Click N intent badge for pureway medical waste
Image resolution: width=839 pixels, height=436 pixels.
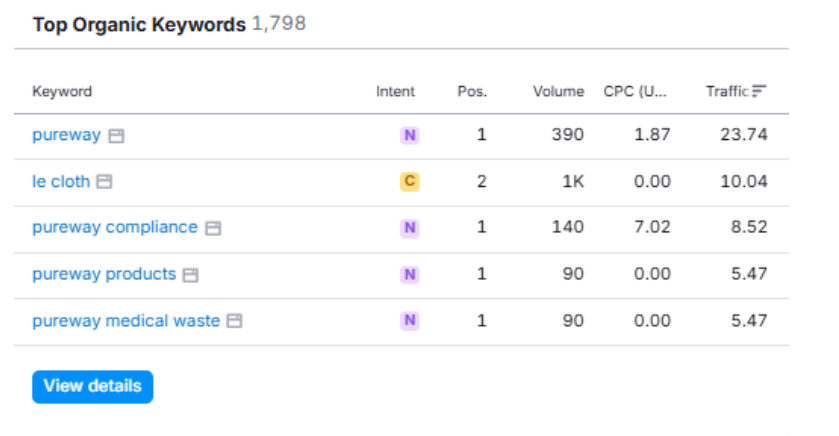point(410,320)
